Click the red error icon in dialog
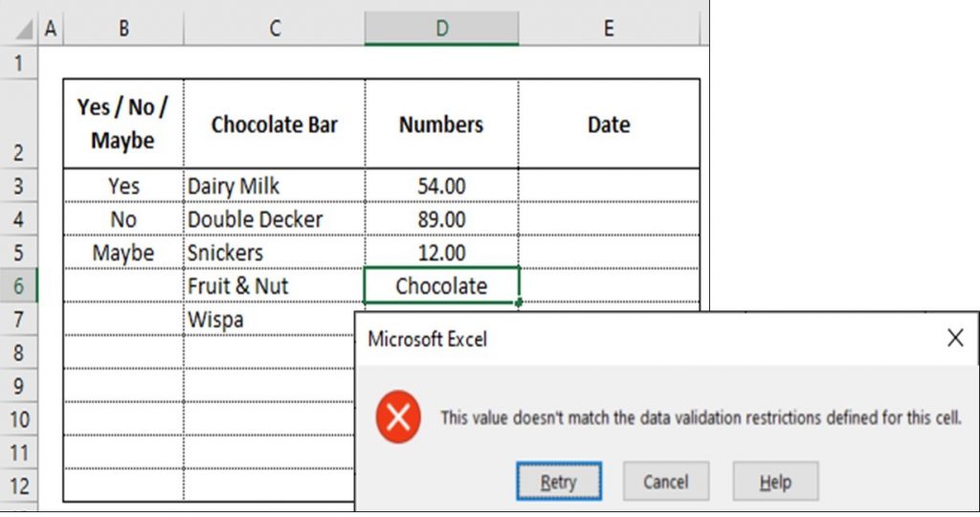 pyautogui.click(x=398, y=417)
